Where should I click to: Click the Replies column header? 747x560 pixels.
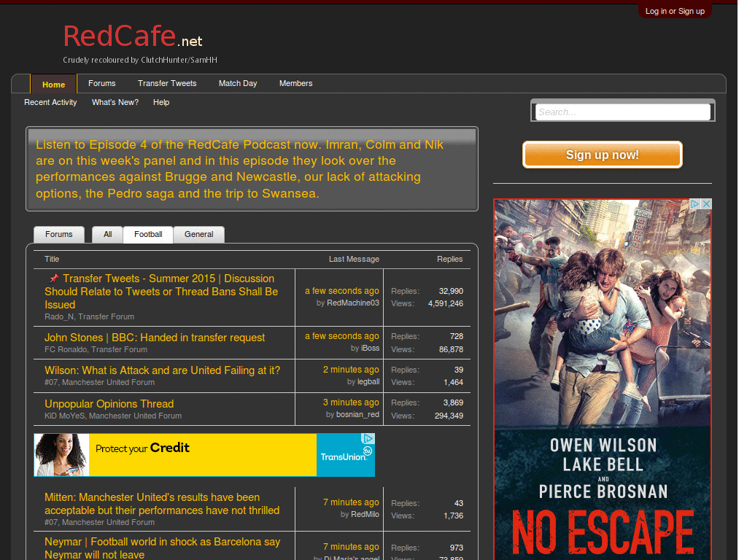coord(449,259)
